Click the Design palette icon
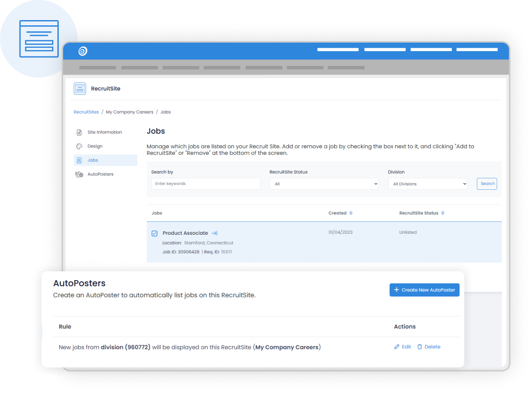 78,146
